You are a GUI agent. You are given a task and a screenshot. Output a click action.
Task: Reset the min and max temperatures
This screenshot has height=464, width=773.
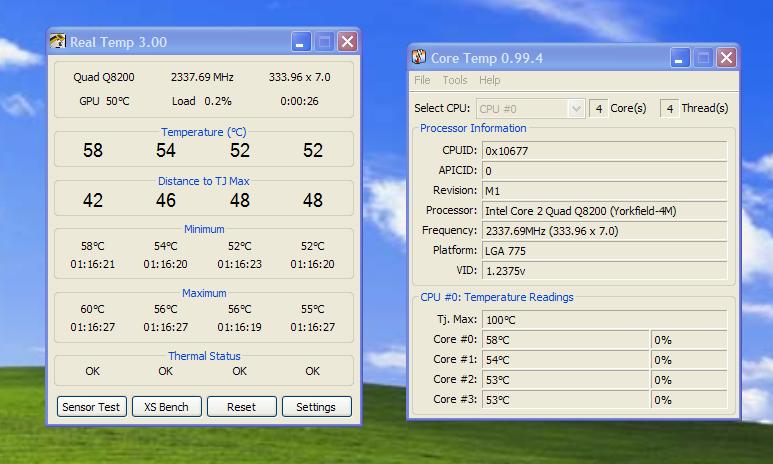coord(242,407)
